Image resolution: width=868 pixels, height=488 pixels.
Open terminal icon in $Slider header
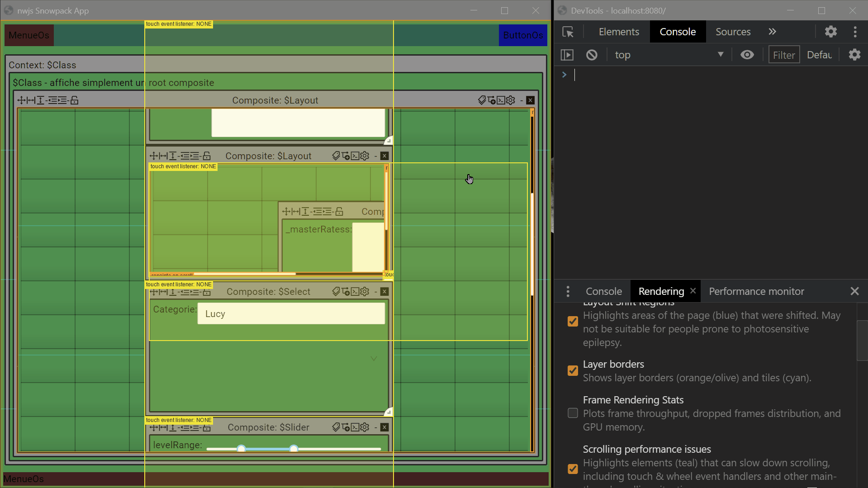point(356,427)
